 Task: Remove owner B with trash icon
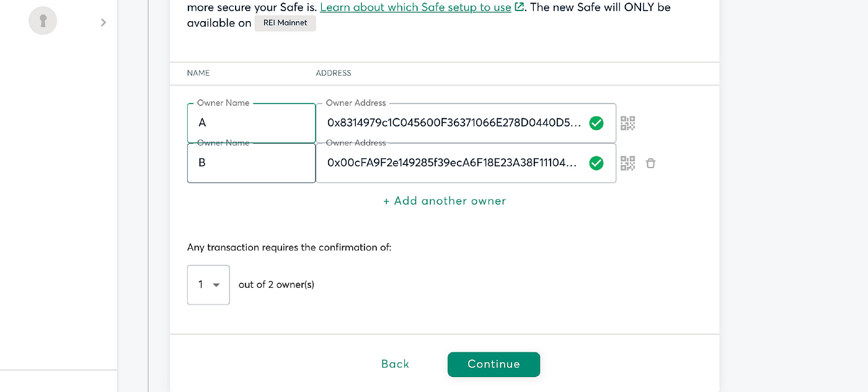click(650, 163)
